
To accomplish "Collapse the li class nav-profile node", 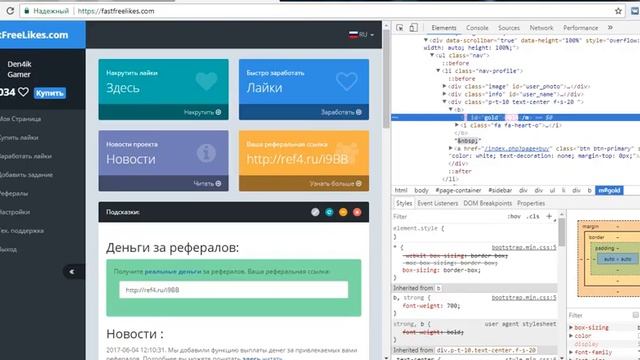I will [x=438, y=71].
